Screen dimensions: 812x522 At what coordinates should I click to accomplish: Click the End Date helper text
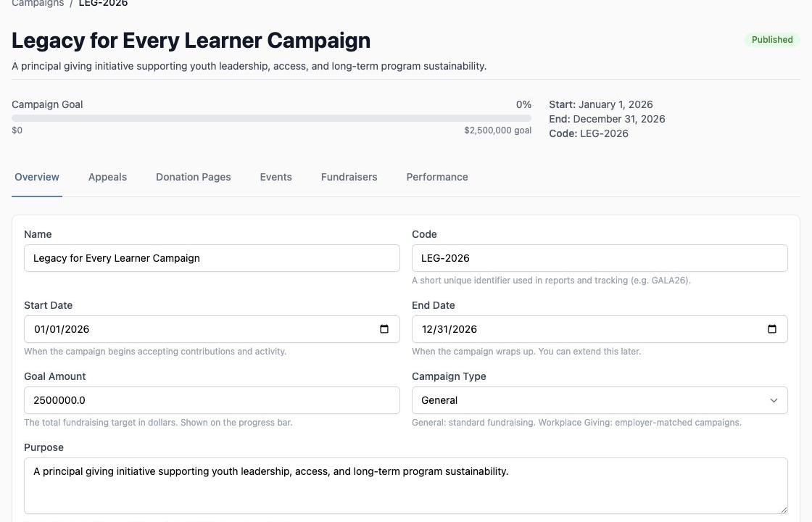526,352
